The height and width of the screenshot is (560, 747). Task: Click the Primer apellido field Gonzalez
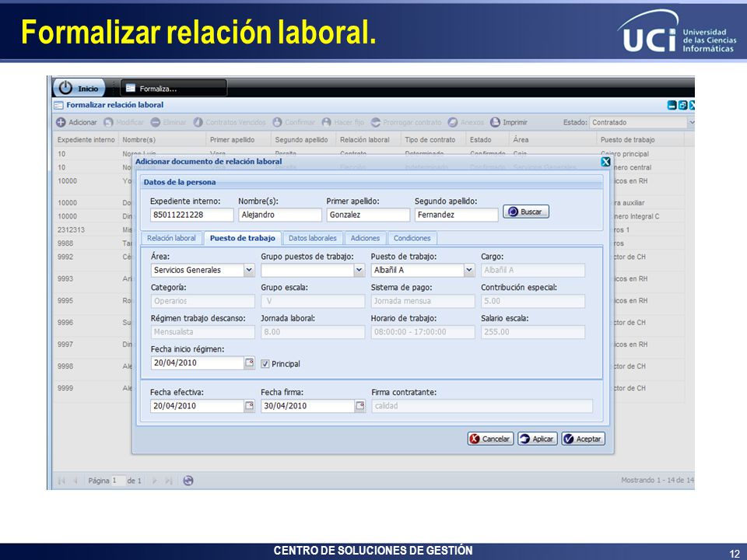tap(368, 215)
